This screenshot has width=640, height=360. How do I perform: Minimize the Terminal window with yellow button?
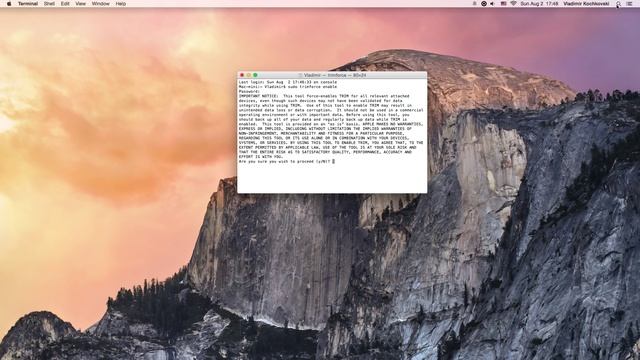pyautogui.click(x=249, y=75)
